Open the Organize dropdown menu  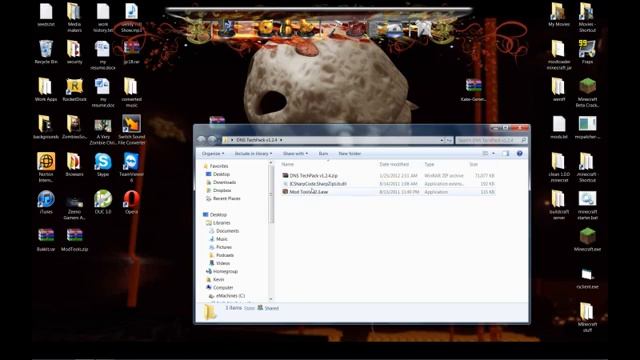(x=213, y=153)
